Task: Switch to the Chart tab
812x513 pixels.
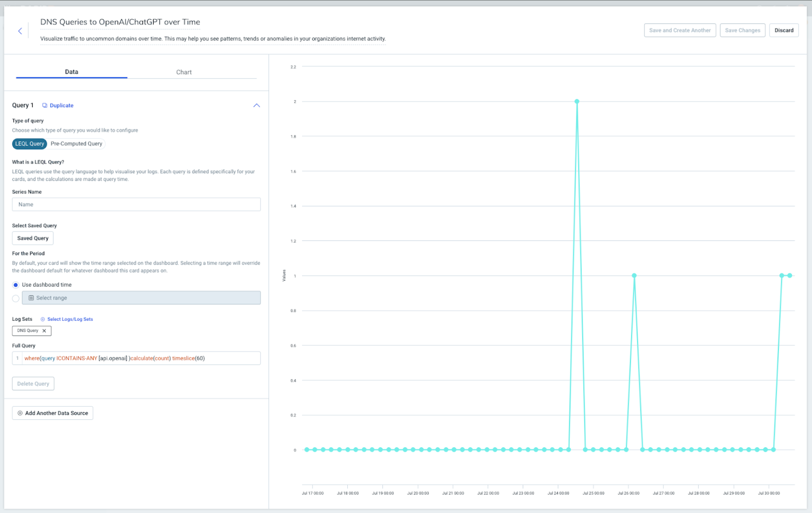Action: click(184, 72)
